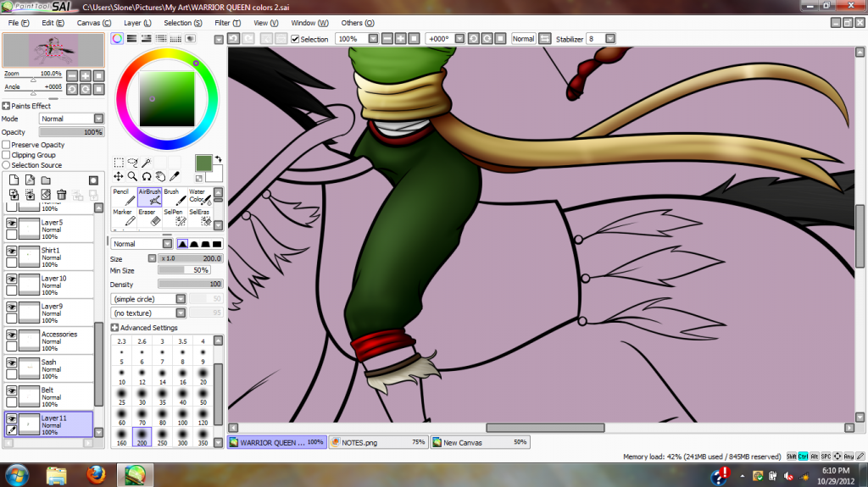Open the Filter menu
Screen dimensions: 868x487
click(227, 23)
